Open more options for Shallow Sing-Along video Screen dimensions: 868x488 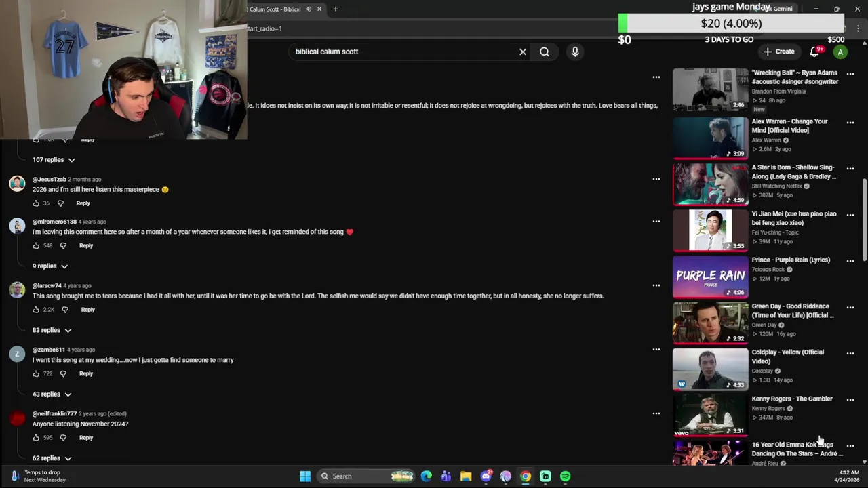click(850, 169)
